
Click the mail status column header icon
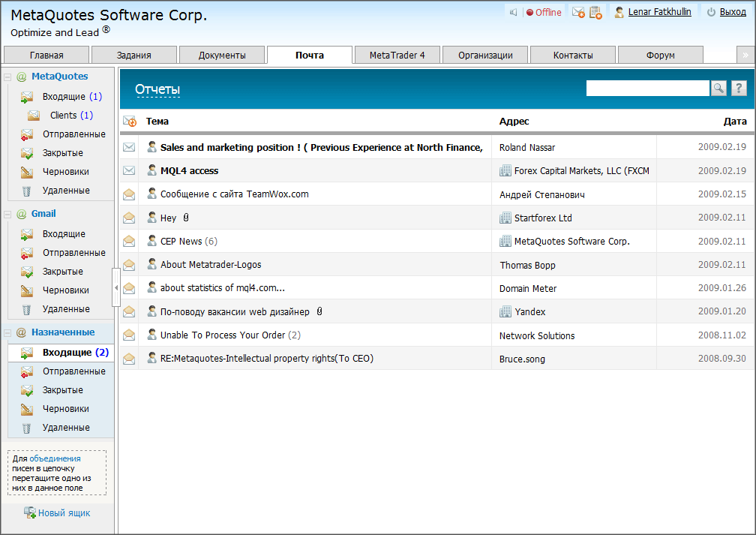coord(130,121)
